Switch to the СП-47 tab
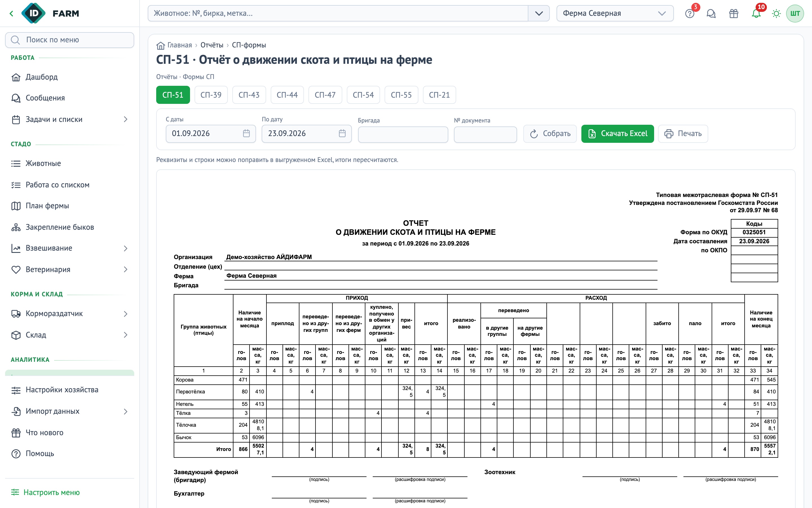This screenshot has width=812, height=508. point(325,95)
